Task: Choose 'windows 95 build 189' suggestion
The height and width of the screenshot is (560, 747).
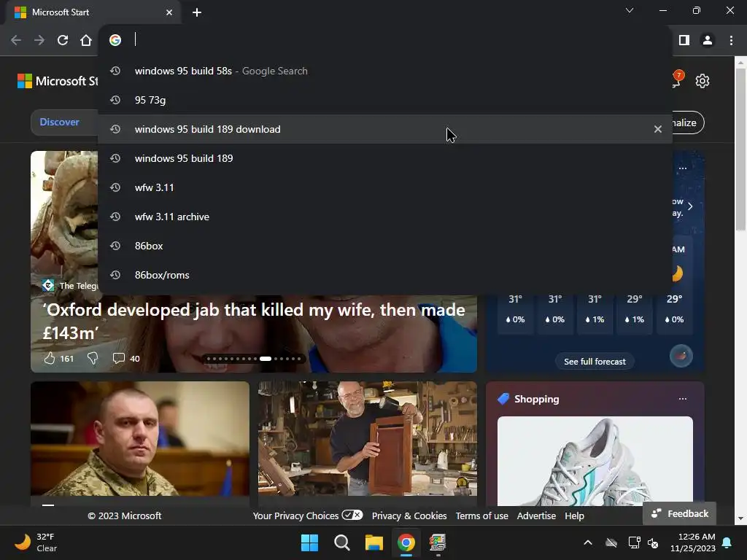Action: (x=385, y=158)
